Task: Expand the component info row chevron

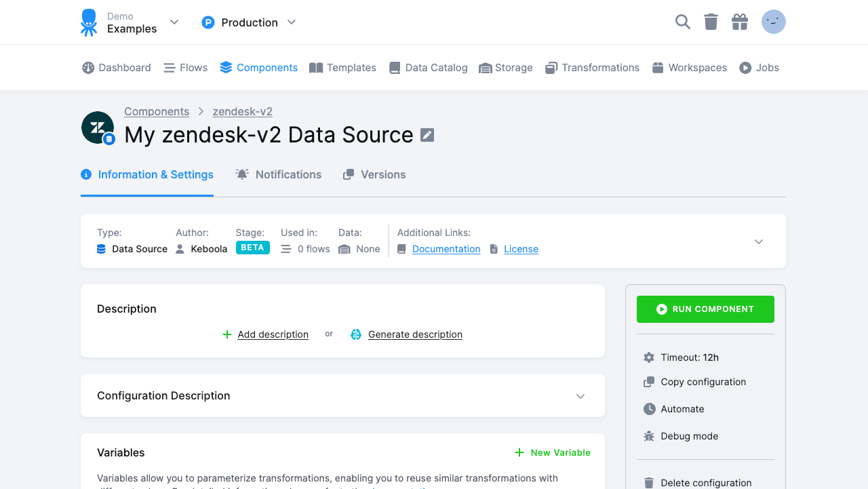Action: 758,241
